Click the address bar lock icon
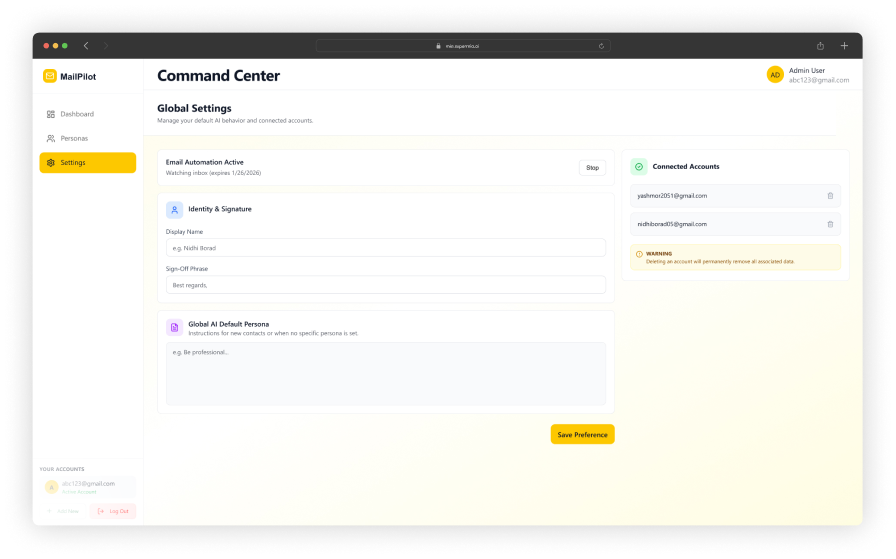Image resolution: width=896 pixels, height=559 pixels. point(438,46)
